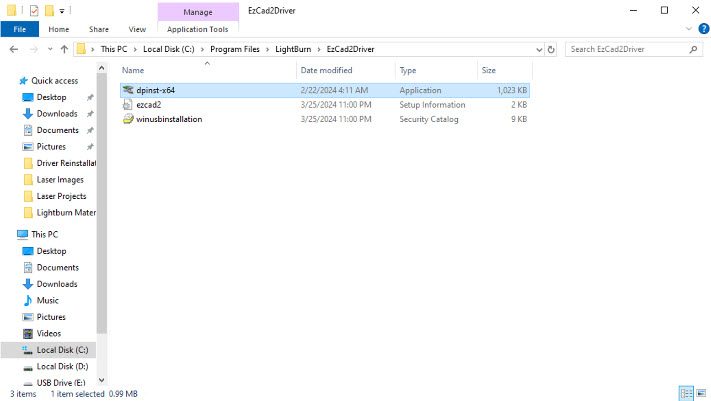Viewport: 711px width, 401px height.
Task: Open Downloads under This PC
Action: pyautogui.click(x=57, y=284)
